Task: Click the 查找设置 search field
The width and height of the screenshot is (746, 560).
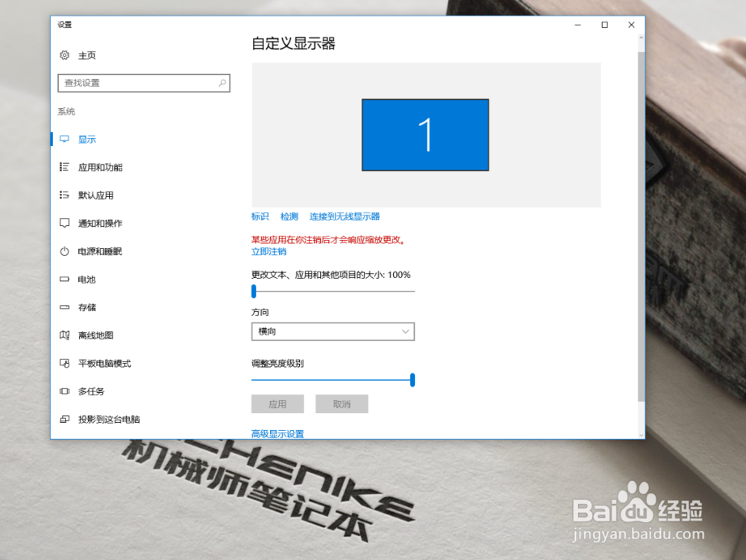Action: coord(144,83)
